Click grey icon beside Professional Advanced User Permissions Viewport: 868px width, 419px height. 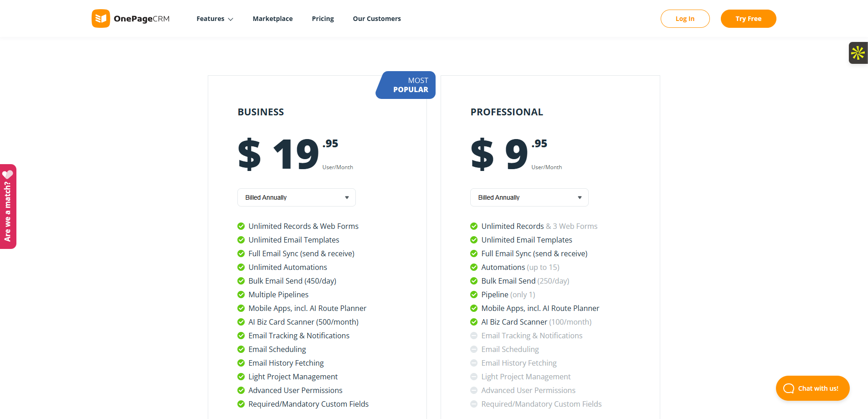click(x=474, y=390)
